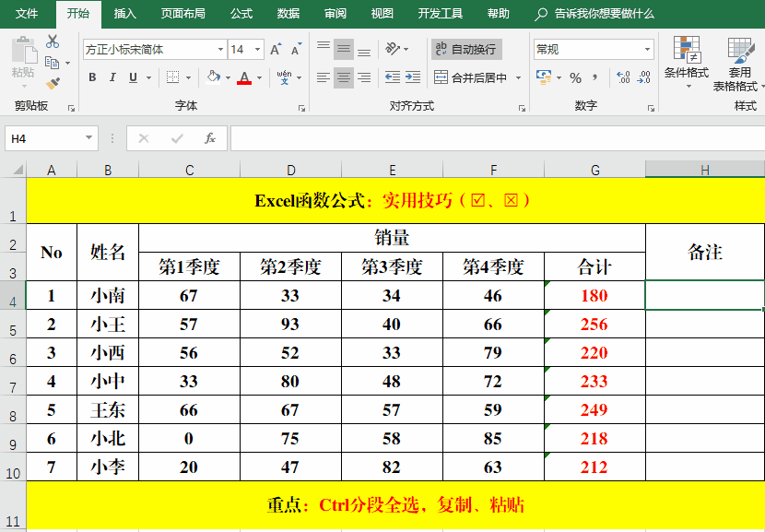Select the Format Painter brush
Screen dimensions: 765x532
tap(53, 83)
